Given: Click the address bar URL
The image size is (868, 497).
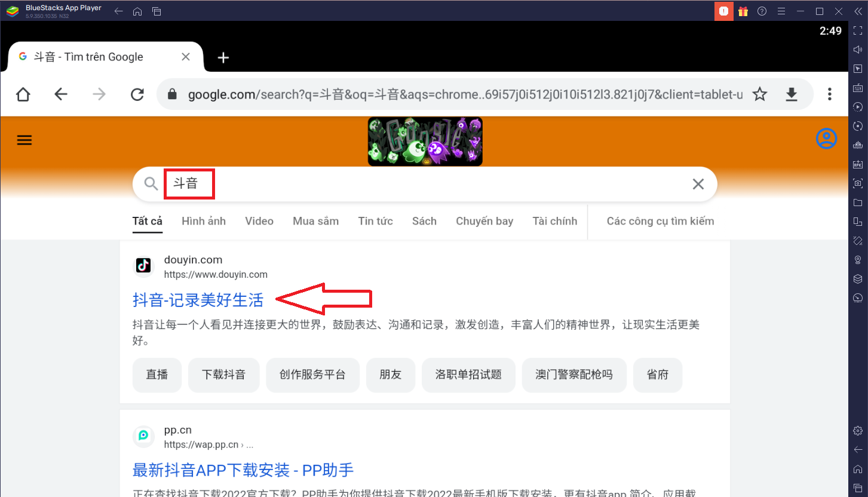Looking at the screenshot, I should click(x=465, y=94).
